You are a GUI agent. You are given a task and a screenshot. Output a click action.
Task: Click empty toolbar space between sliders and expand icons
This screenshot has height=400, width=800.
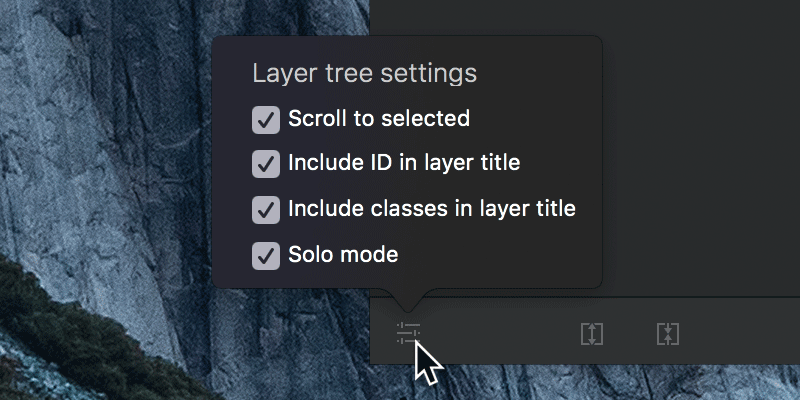point(500,333)
